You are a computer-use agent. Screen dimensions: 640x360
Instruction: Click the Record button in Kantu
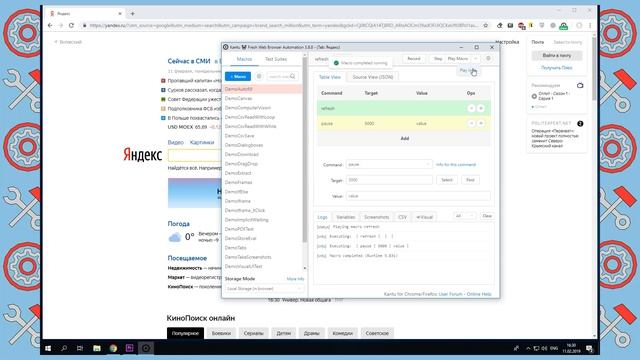tap(413, 59)
